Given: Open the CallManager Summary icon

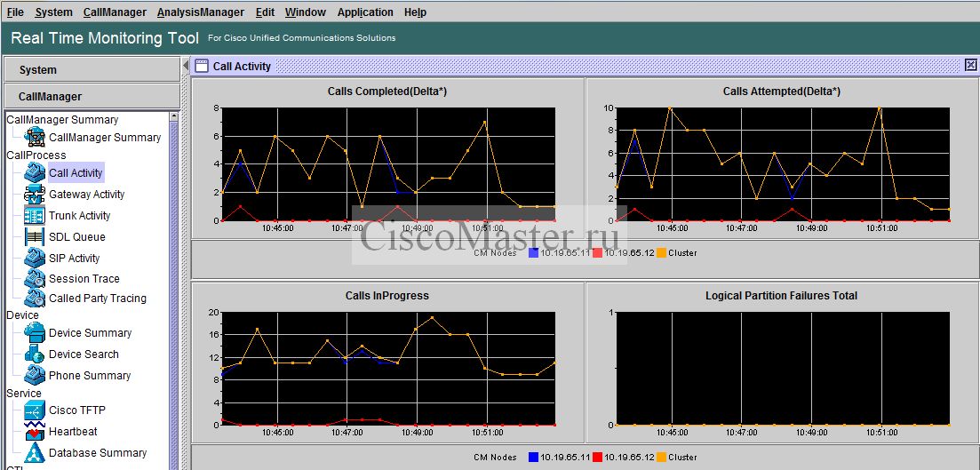Looking at the screenshot, I should click(x=35, y=137).
